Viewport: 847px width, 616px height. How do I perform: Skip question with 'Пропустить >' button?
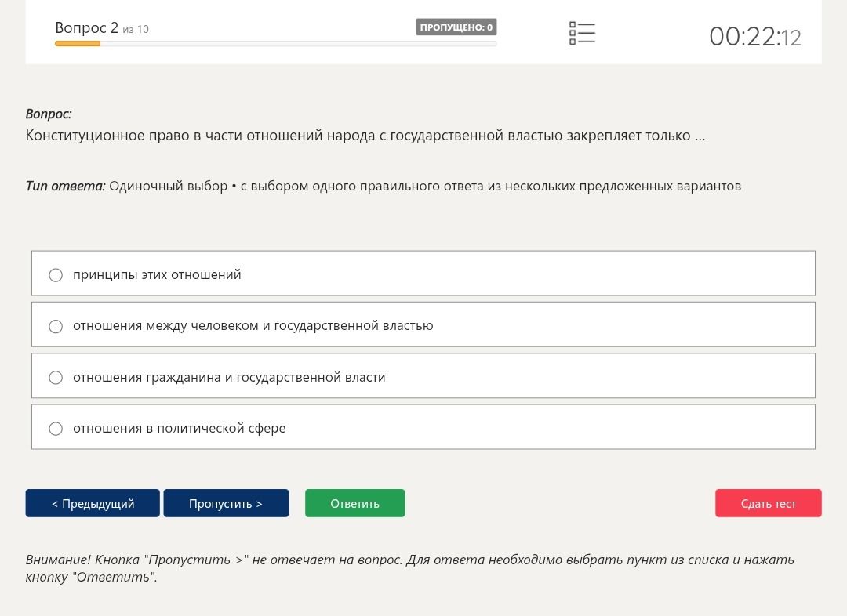click(x=226, y=503)
